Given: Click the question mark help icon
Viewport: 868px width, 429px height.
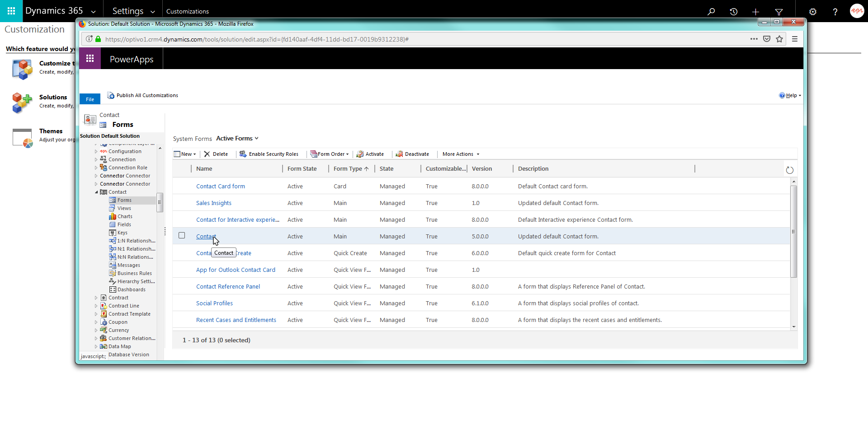Looking at the screenshot, I should (835, 11).
